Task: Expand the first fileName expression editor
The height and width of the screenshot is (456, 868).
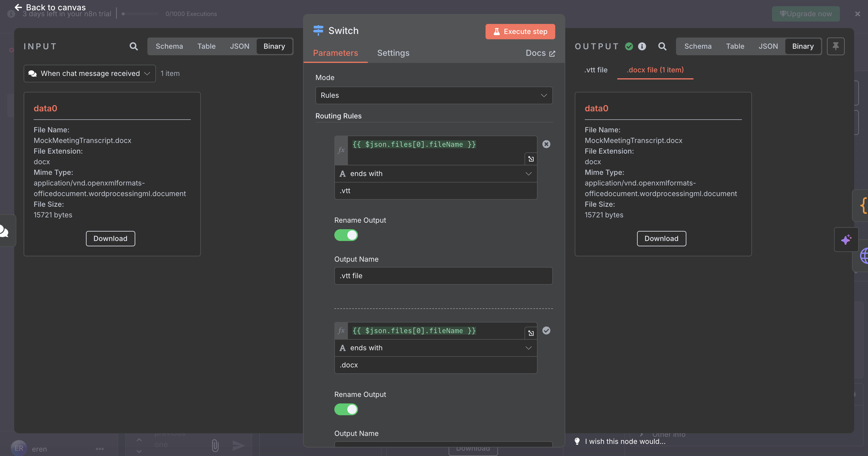Action: 531,159
